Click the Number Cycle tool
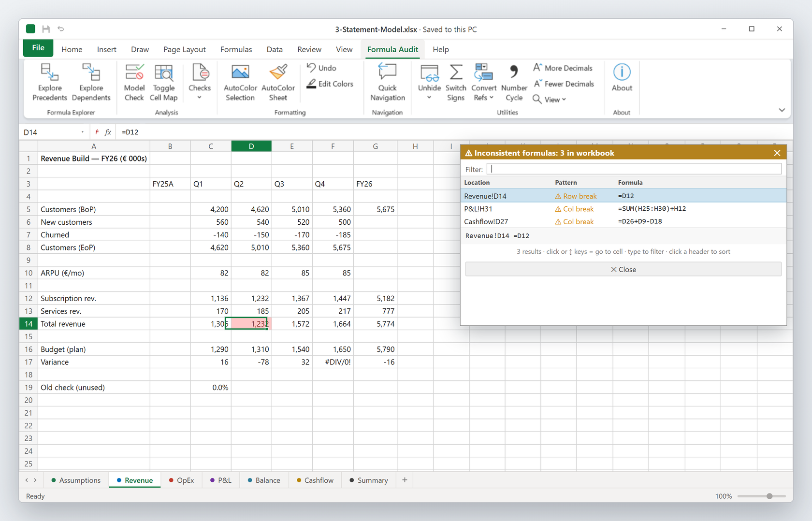Viewport: 812px width, 521px height. click(514, 82)
